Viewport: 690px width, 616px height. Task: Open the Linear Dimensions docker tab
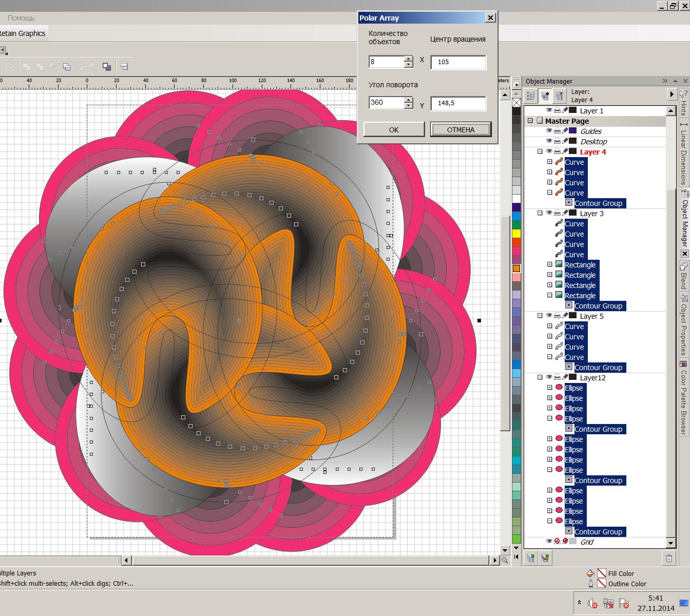[683, 154]
